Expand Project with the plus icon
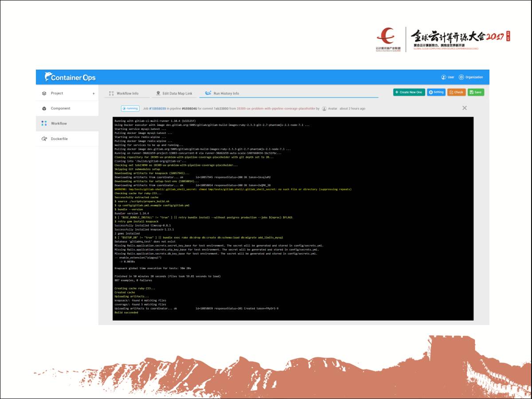Image resolution: width=532 pixels, height=399 pixels. pos(94,94)
